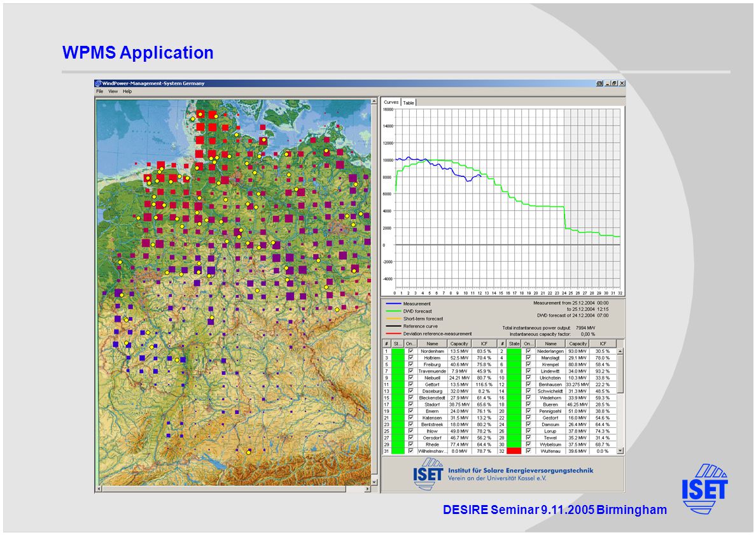756x535 pixels.
Task: Click the 77.4 MW capacity of Rhede
Action: pyautogui.click(x=459, y=445)
